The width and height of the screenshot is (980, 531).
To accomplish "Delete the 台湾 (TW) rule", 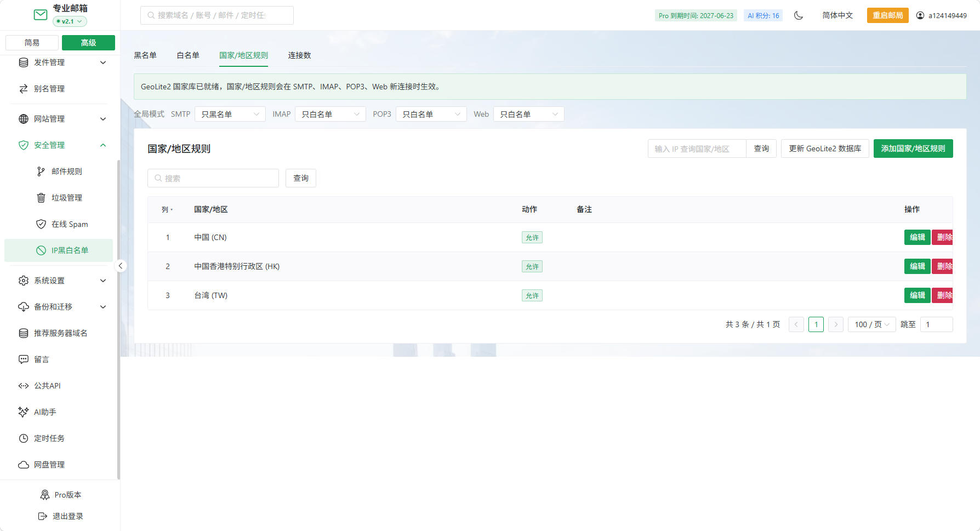I will (x=943, y=295).
